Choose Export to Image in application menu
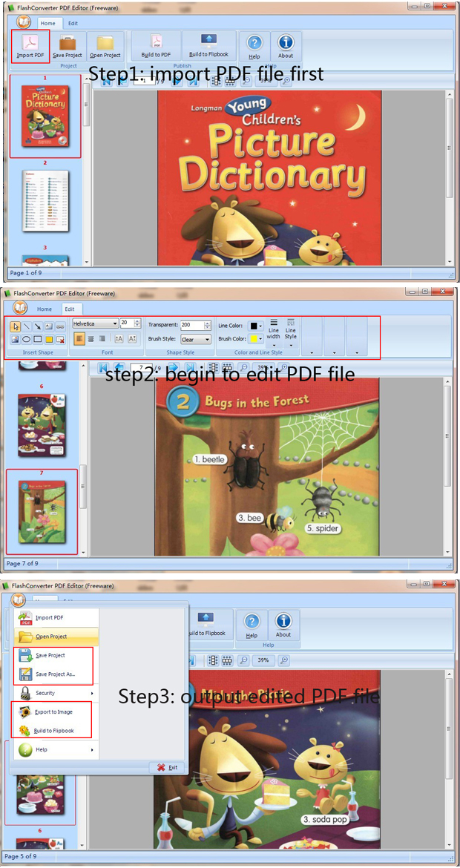460x868 pixels. coord(55,712)
